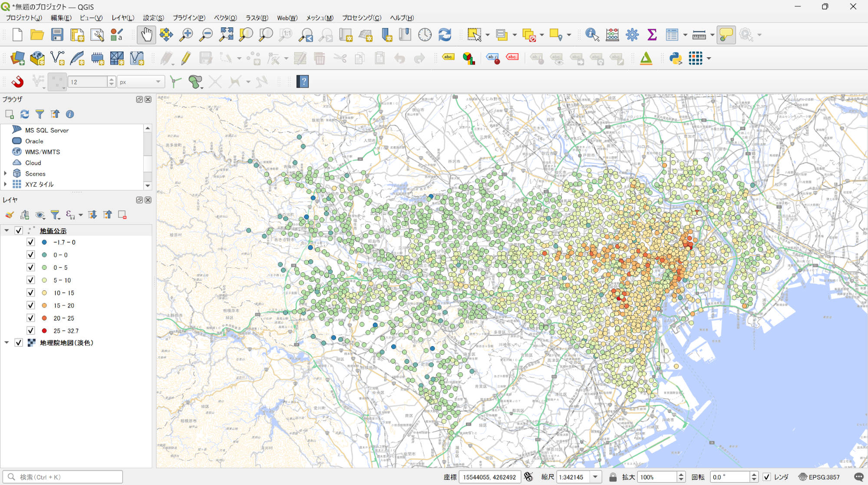Uncheck the 25 - 32.7 legend class
This screenshot has width=868, height=485.
click(x=31, y=330)
